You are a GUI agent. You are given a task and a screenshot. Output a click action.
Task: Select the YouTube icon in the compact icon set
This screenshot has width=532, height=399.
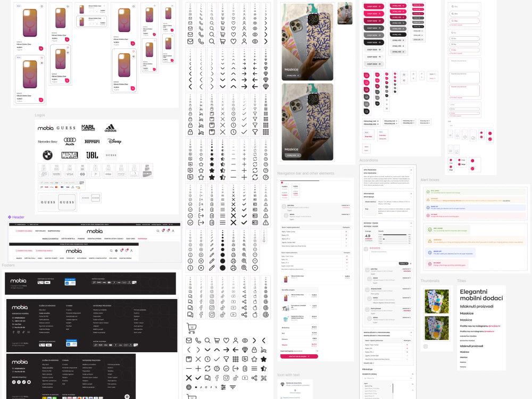pyautogui.click(x=245, y=378)
